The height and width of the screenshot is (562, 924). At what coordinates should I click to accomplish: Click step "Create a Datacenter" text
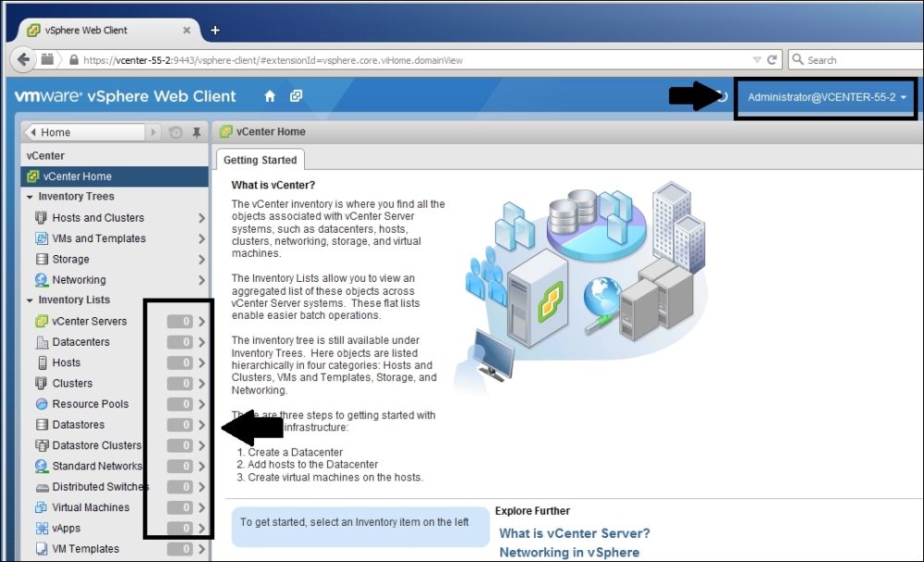pyautogui.click(x=296, y=452)
